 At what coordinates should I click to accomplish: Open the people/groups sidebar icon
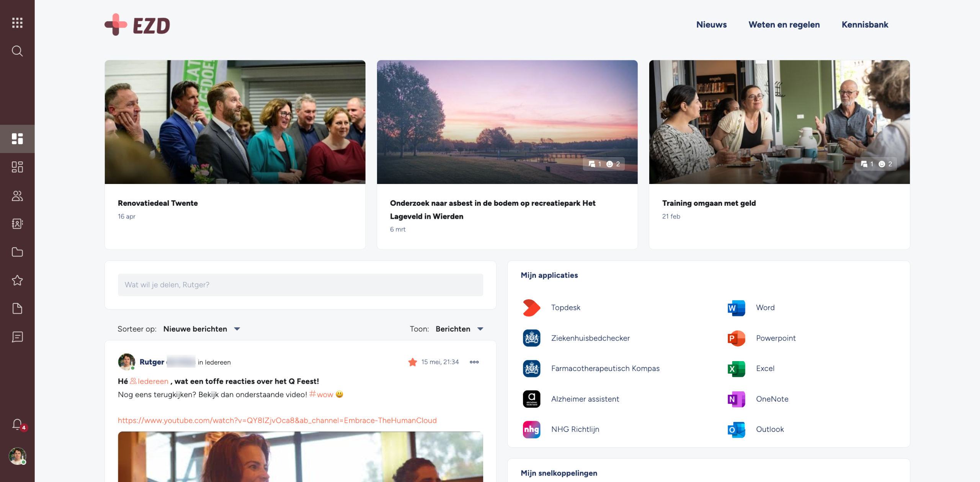tap(17, 196)
